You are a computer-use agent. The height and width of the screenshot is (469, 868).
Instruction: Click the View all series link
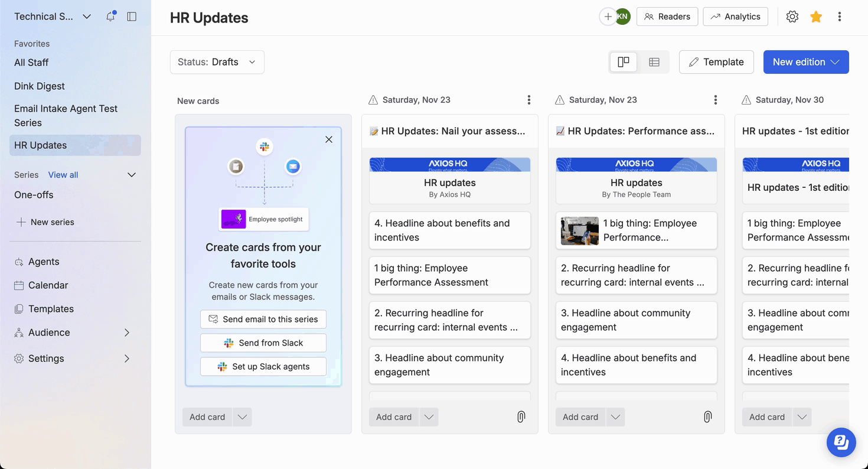(x=63, y=175)
